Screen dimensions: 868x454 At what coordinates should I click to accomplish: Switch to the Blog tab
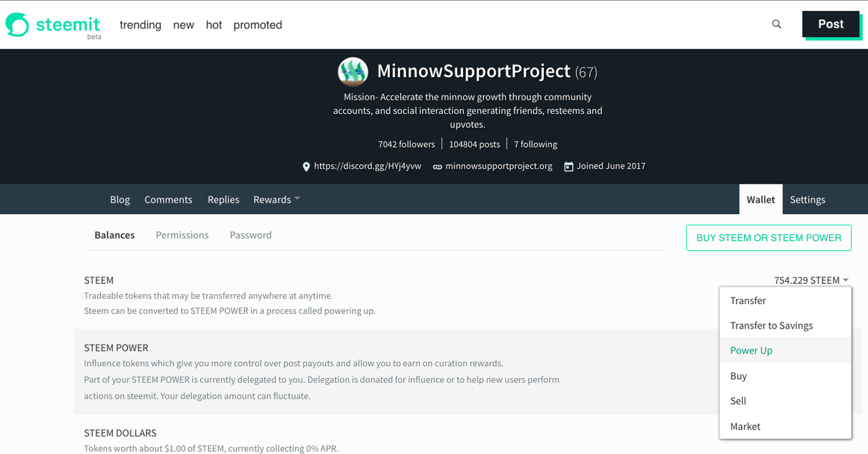(x=120, y=199)
